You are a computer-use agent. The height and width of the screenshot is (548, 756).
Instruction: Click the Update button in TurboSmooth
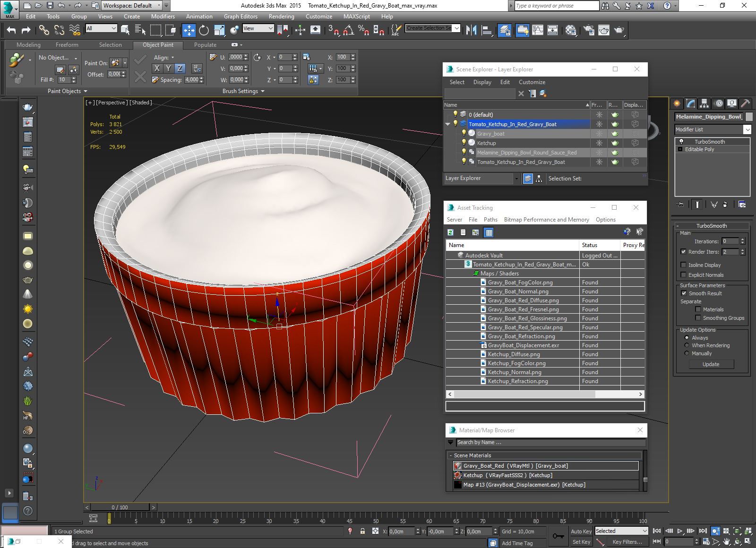[x=711, y=364]
